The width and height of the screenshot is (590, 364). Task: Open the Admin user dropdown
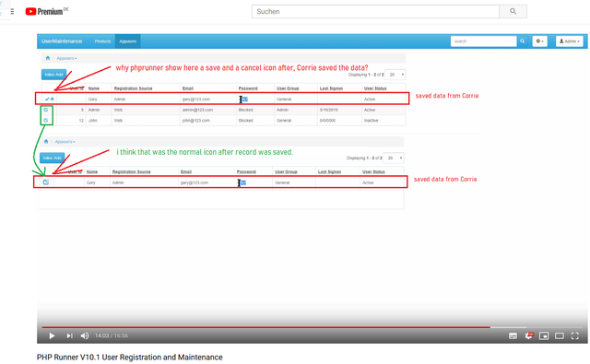coord(570,41)
